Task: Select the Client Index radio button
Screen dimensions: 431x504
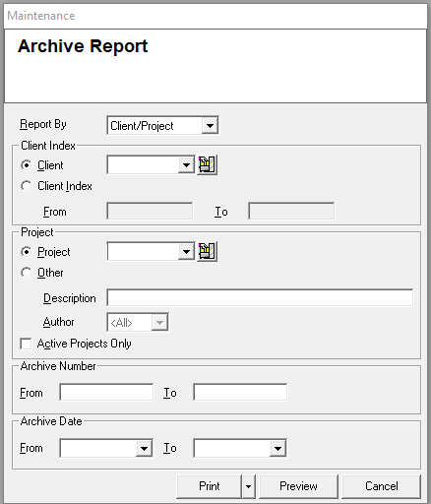Action: point(27,186)
